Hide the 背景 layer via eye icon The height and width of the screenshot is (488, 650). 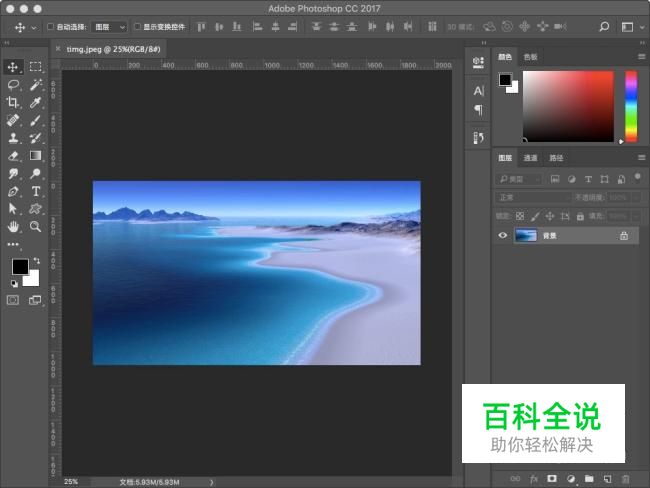coord(503,236)
